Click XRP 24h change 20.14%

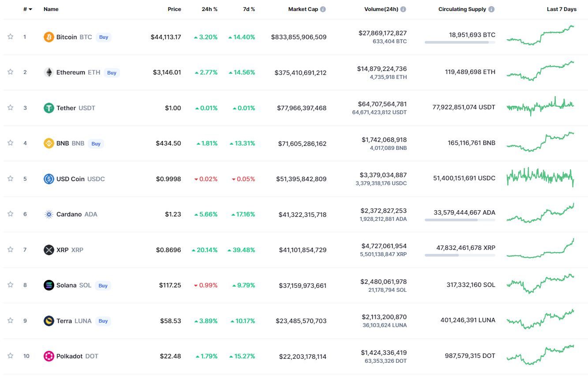tap(205, 250)
